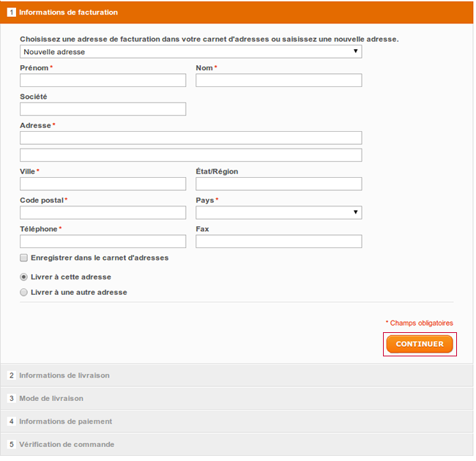Select Livrer à une autre adresse
Screen dimensions: 476x461
[23, 293]
